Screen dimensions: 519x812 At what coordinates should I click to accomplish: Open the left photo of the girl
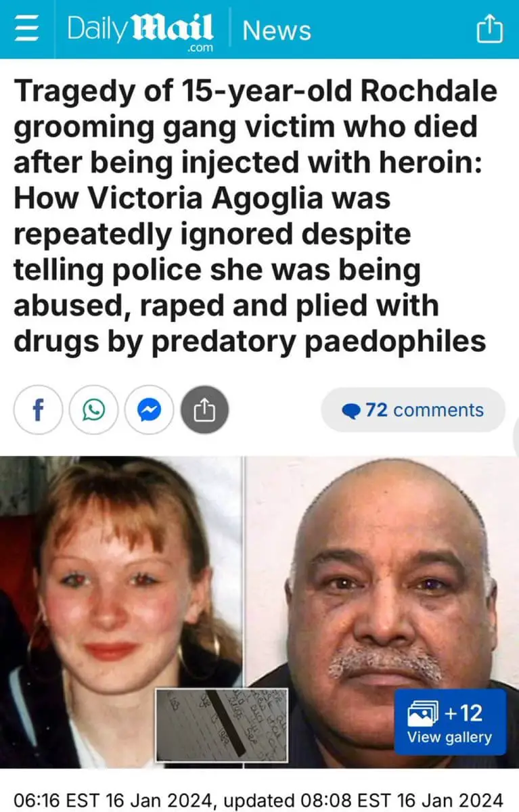[x=120, y=611]
